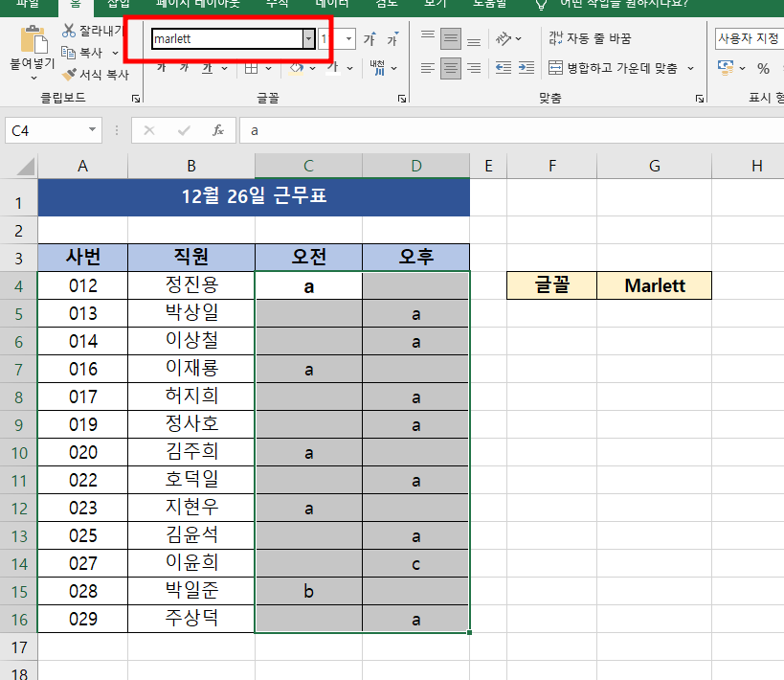The height and width of the screenshot is (680, 784).
Task: Apply fill color bucket
Action: pyautogui.click(x=297, y=68)
